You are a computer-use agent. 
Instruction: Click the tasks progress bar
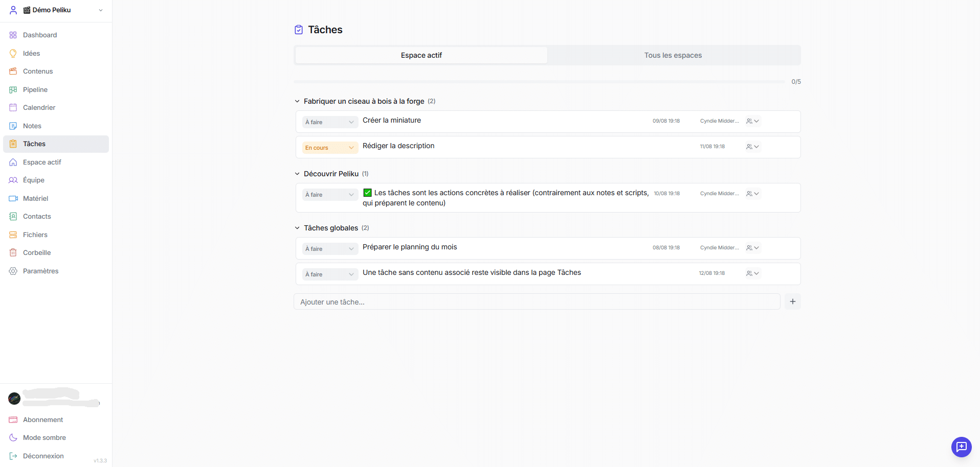pos(539,82)
